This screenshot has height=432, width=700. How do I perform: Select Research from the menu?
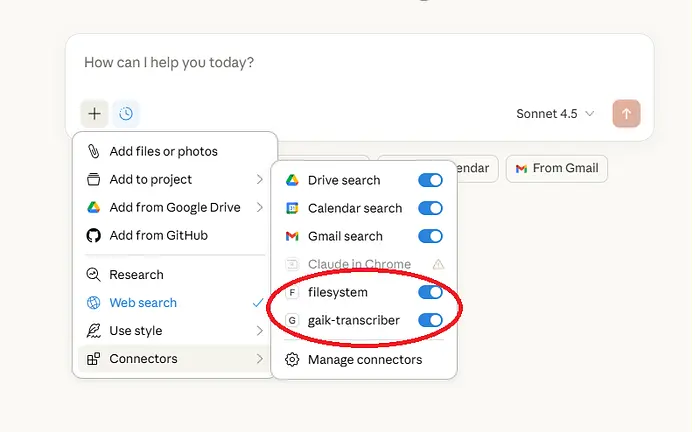136,275
